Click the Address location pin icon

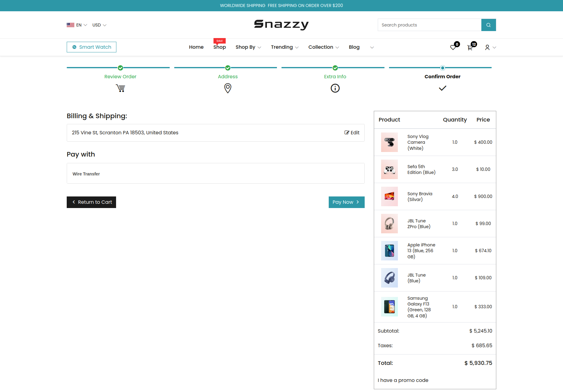point(228,88)
